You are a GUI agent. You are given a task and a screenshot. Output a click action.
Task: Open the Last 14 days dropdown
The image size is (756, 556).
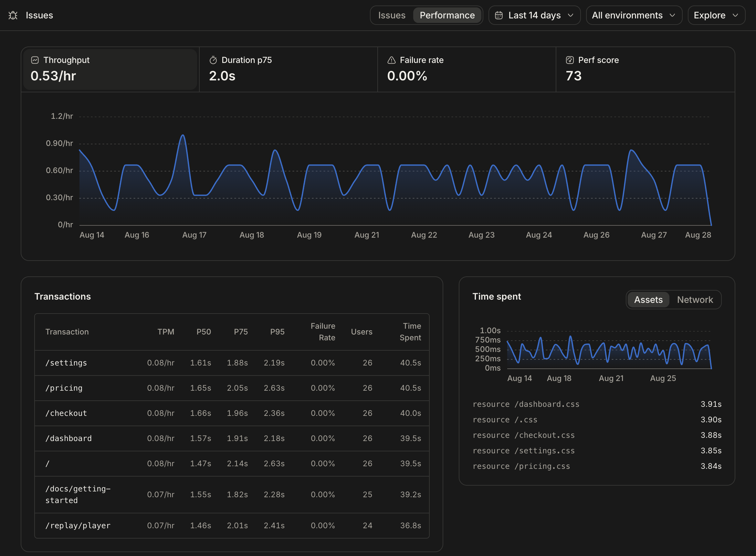534,15
